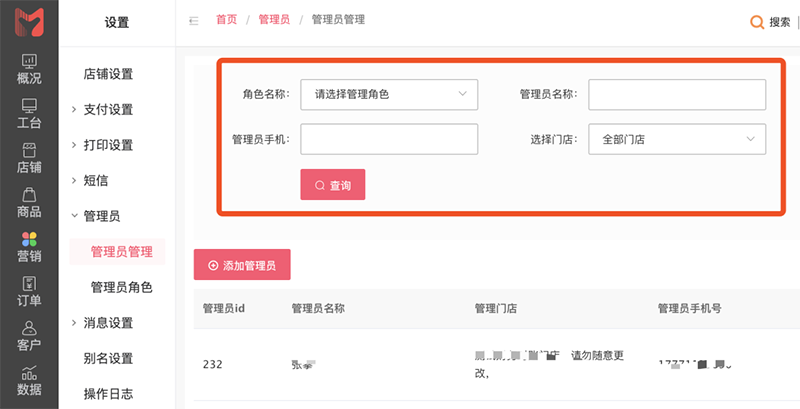The height and width of the screenshot is (409, 800).
Task: Select the 营销 marketing icon
Action: pos(29,247)
